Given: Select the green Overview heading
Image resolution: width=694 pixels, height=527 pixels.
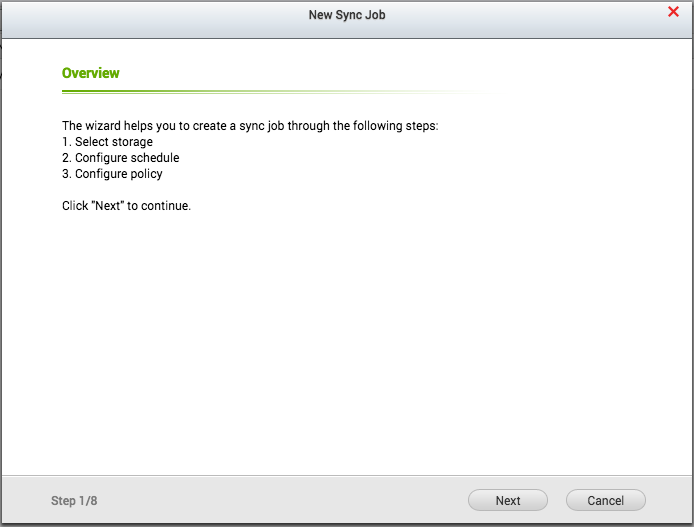Looking at the screenshot, I should click(90, 73).
